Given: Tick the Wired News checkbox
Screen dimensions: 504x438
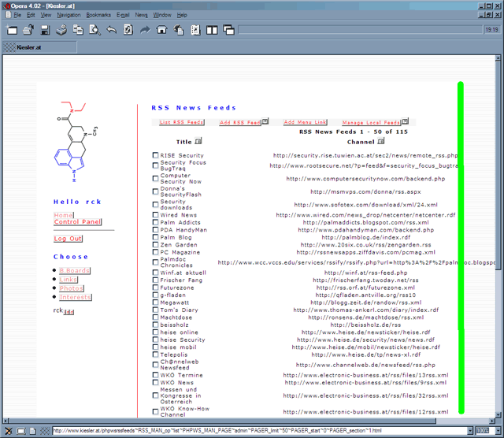Looking at the screenshot, I should pos(156,215).
